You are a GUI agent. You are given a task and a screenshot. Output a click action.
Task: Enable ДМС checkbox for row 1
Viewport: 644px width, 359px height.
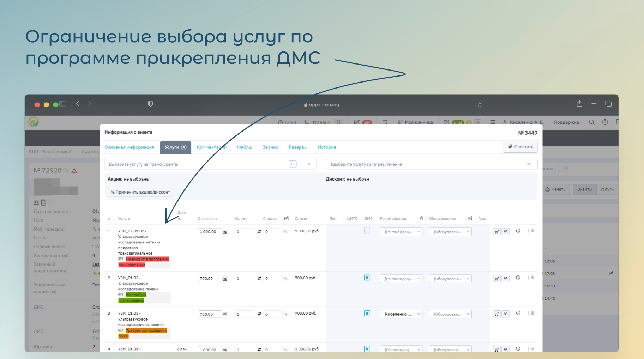367,231
